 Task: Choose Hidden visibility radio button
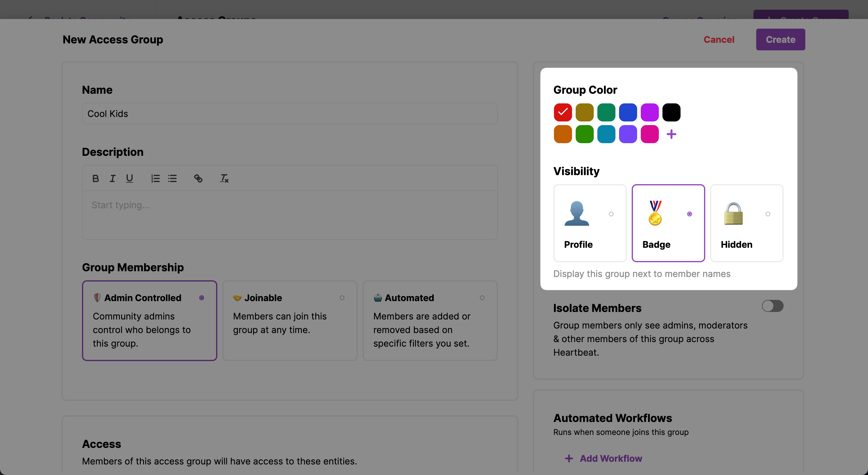768,214
